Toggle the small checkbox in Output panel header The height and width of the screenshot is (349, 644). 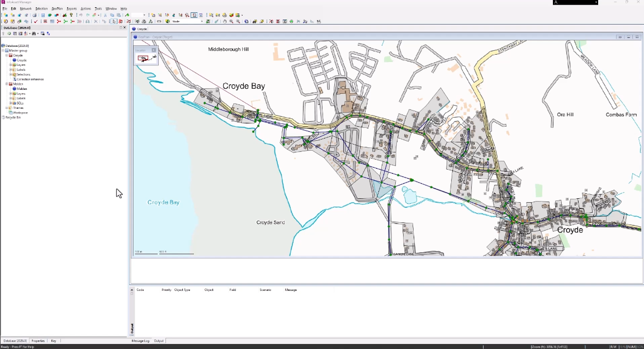tap(132, 293)
